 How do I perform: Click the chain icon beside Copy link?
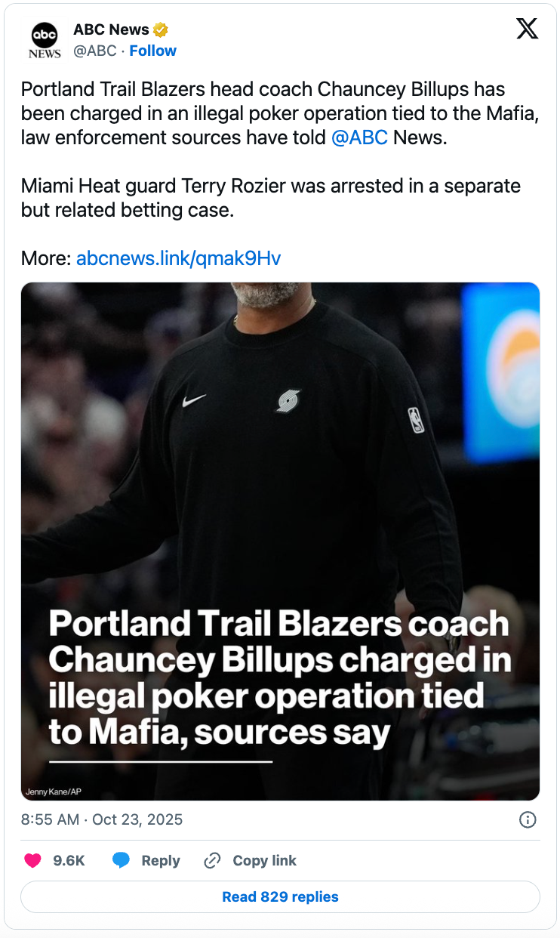click(x=213, y=860)
